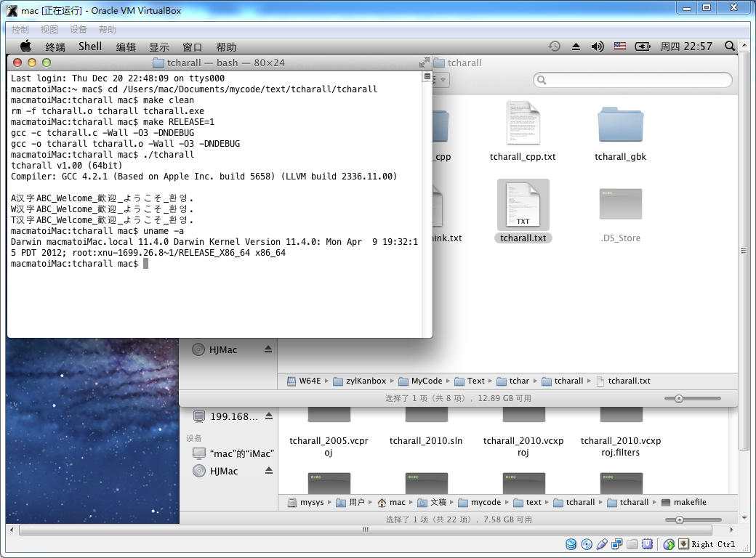The image size is (756, 558).
Task: Select tcharall_2010.vcxproj.filters file
Action: 621,446
